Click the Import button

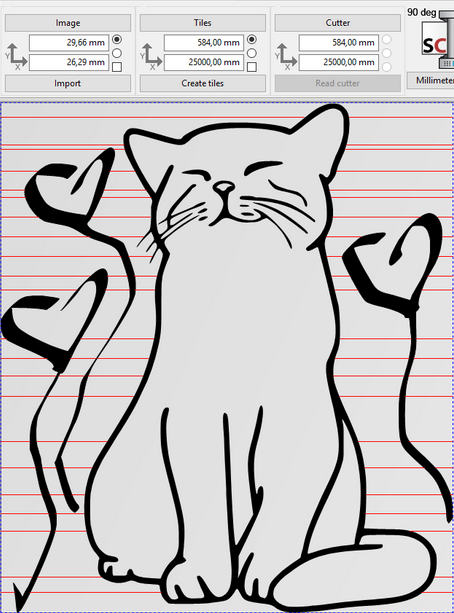[x=68, y=83]
